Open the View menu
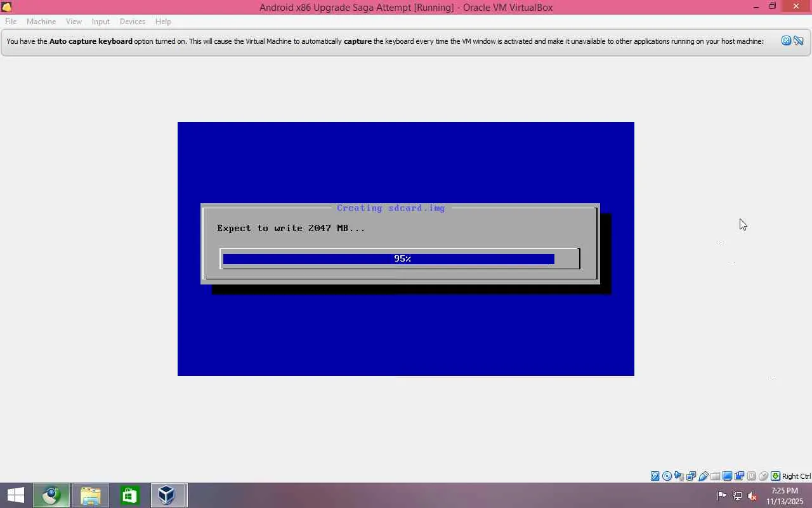812x508 pixels. 74,22
